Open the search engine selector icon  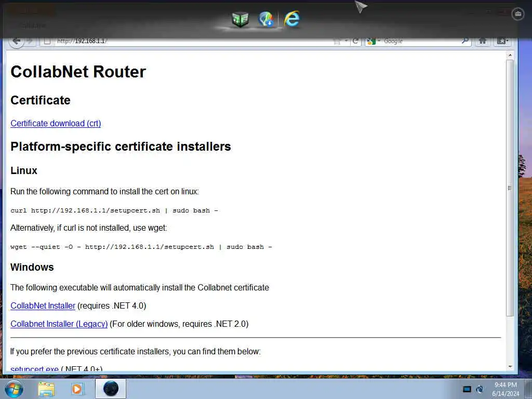pos(372,41)
